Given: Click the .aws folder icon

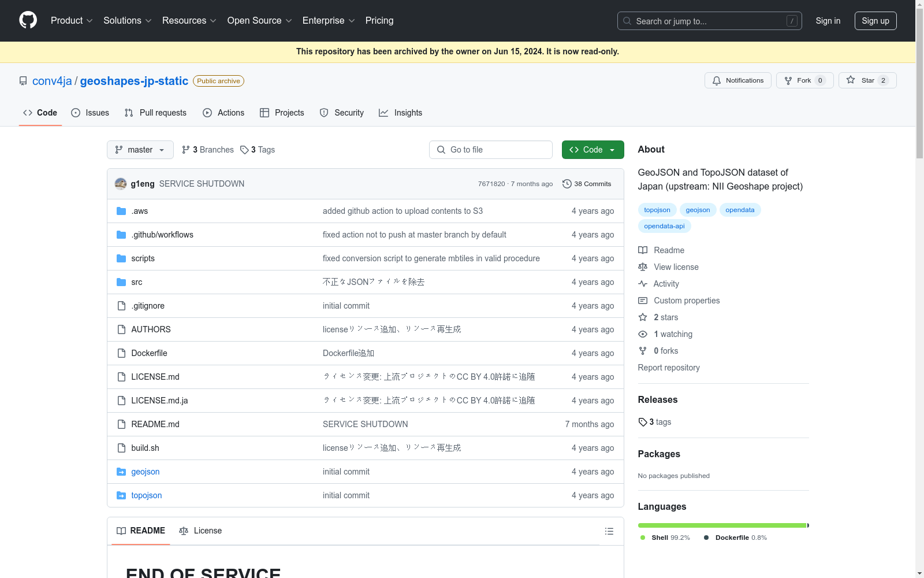Looking at the screenshot, I should (x=121, y=211).
